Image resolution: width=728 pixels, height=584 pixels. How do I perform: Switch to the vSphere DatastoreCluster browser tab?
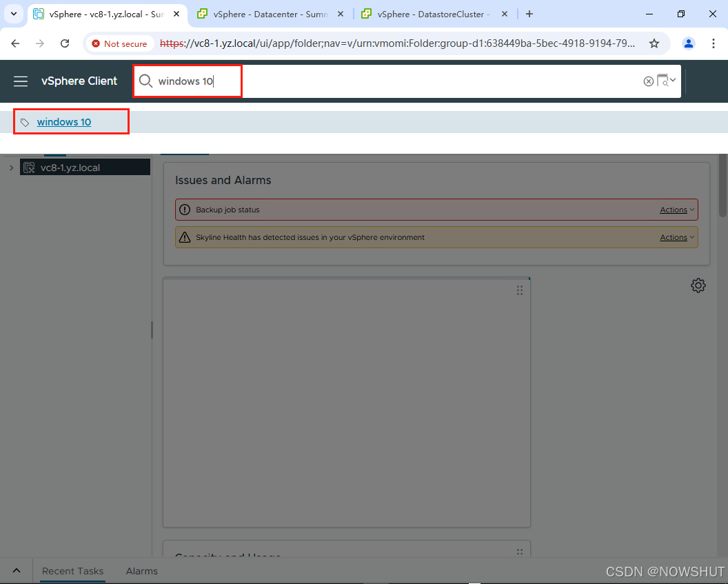(426, 14)
